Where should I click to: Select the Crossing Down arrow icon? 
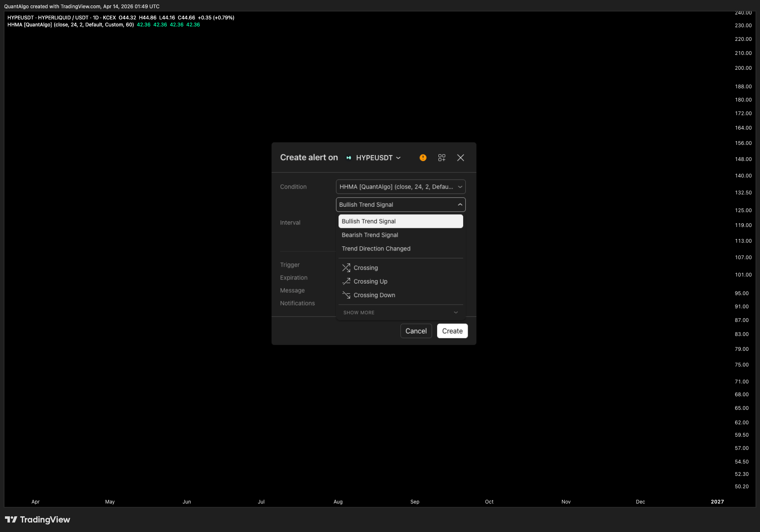(346, 295)
